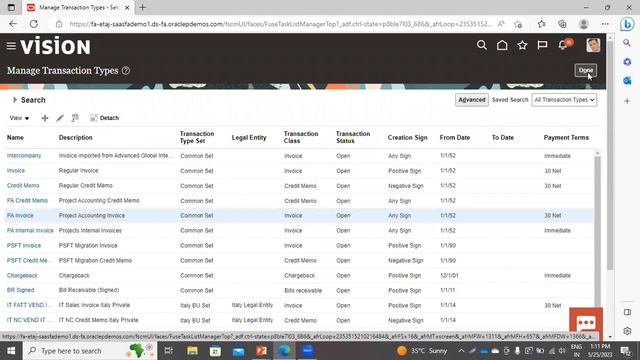Sort by Name column header

tap(15, 138)
